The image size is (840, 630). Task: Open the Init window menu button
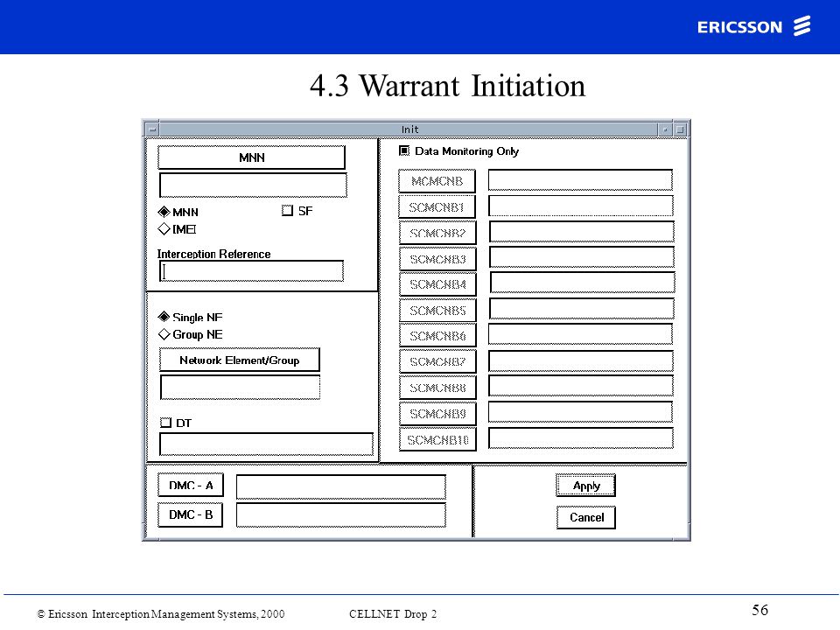click(152, 129)
